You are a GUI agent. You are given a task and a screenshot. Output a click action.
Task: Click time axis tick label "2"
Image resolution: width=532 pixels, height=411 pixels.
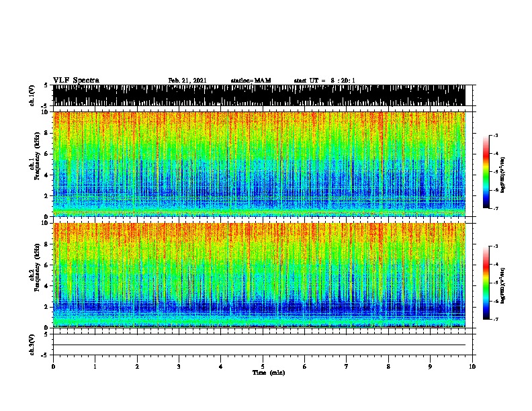[137, 367]
